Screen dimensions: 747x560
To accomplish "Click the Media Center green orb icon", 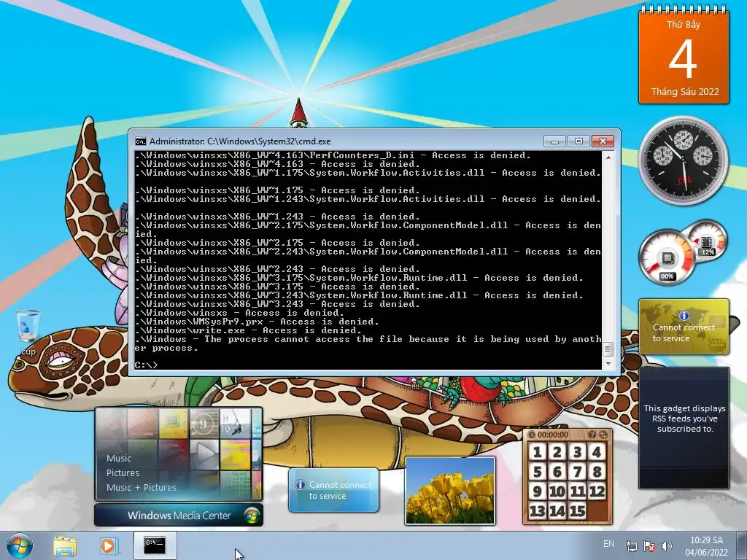I will [x=252, y=516].
